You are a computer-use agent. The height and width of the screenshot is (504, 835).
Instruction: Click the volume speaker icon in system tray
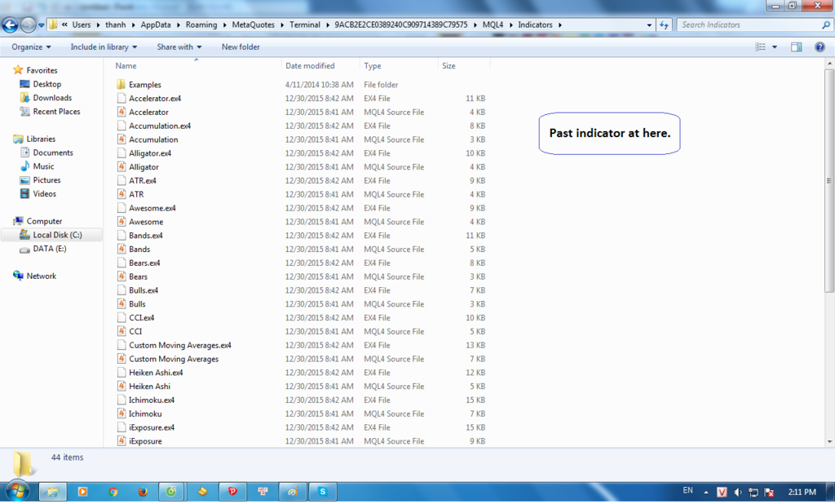pos(737,493)
